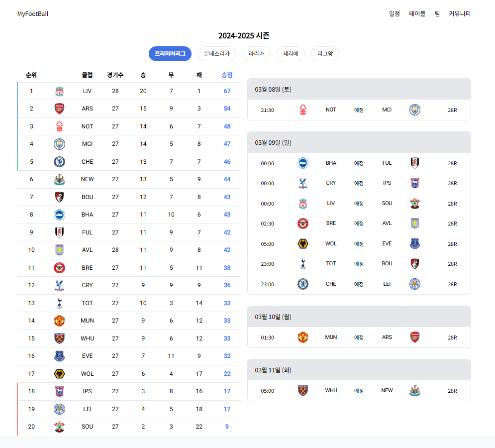Sort table by 승점 column header
This screenshot has width=495, height=448.
pos(227,75)
